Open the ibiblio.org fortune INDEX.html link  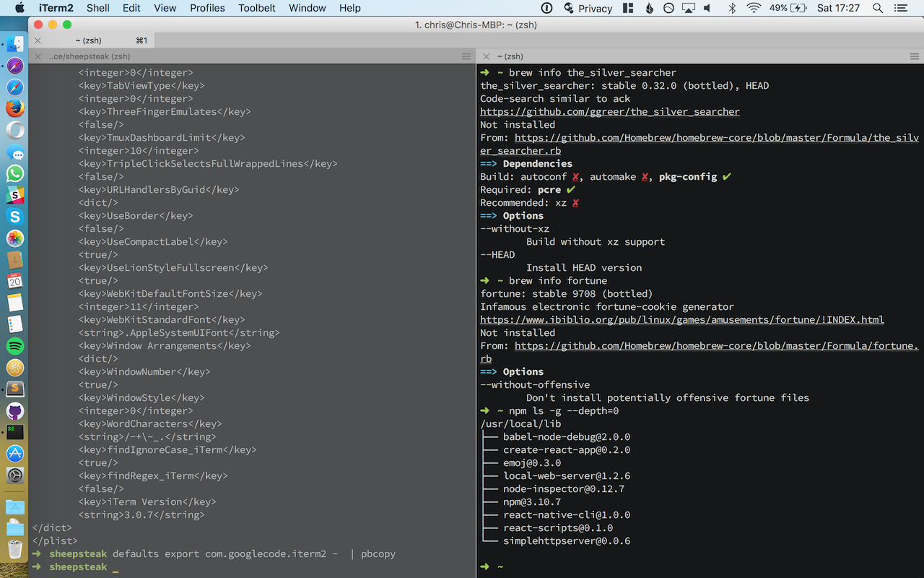682,320
